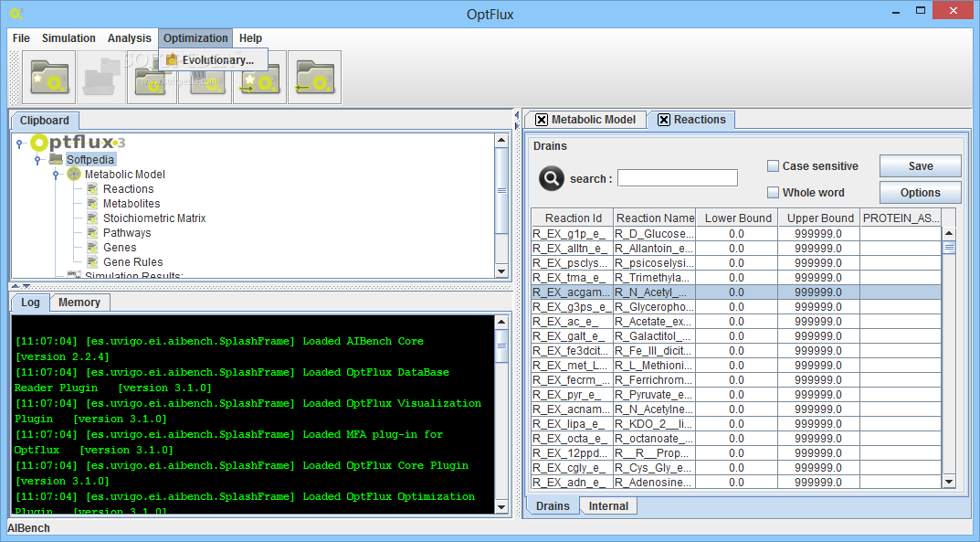Open the Simulation menu
The height and width of the screenshot is (542, 980).
point(68,38)
